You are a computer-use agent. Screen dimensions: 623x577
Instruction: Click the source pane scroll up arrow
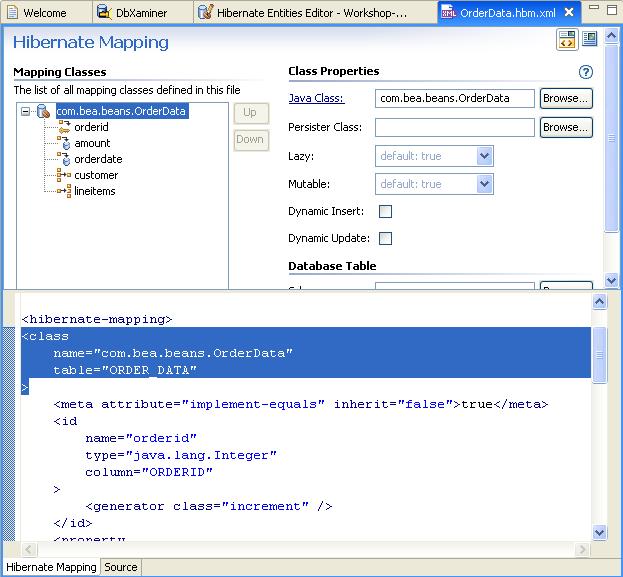pyautogui.click(x=599, y=302)
